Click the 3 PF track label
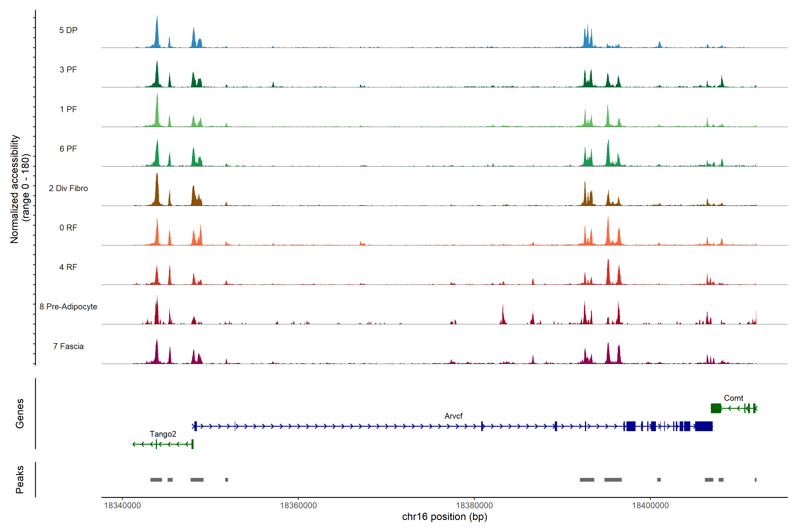The height and width of the screenshot is (532, 798). (68, 70)
